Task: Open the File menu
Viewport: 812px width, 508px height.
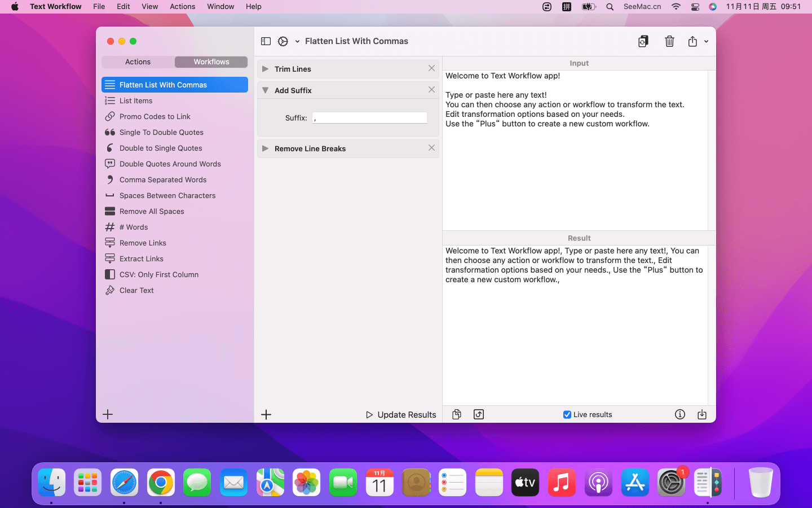Action: [x=99, y=7]
